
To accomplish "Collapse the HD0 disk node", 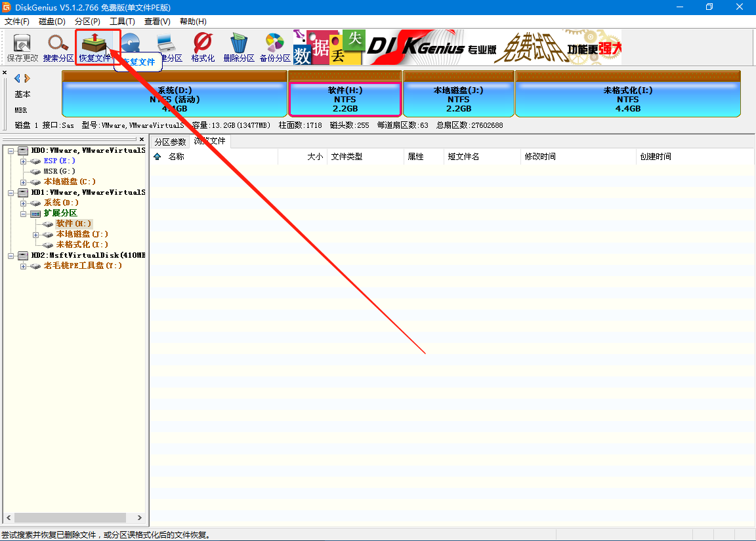I will point(10,151).
